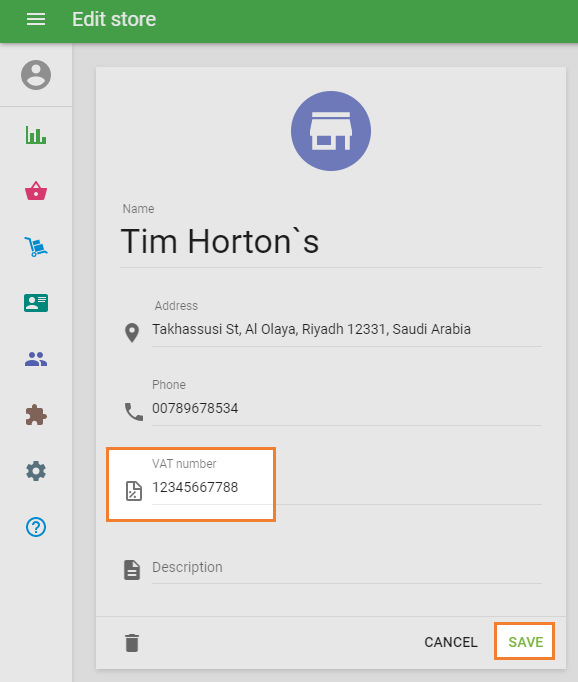Viewport: 578px width, 682px height.
Task: Click the SAVE button
Action: 525,642
